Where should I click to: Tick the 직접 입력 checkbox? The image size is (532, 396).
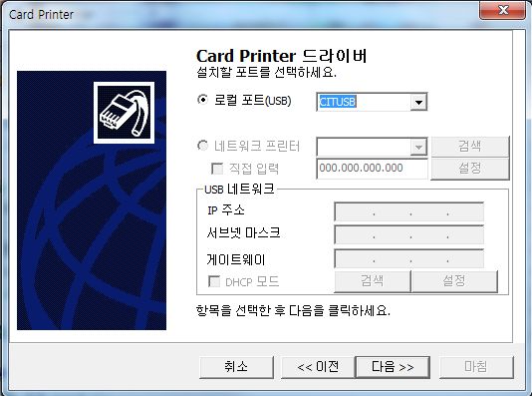217,169
